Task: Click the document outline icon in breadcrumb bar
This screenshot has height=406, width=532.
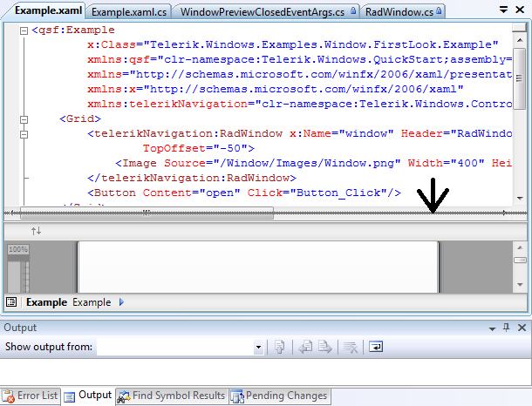Action: click(11, 302)
